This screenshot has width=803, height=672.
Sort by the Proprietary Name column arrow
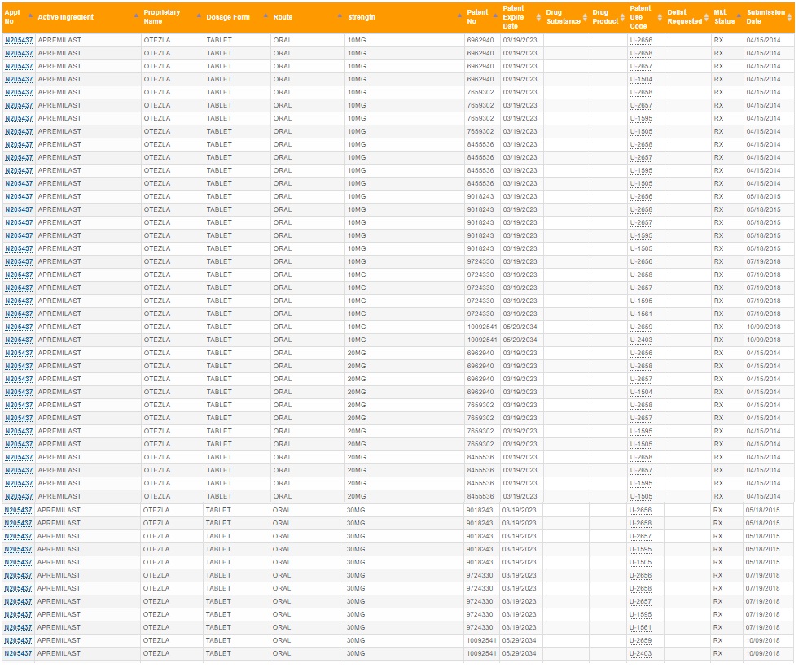(200, 15)
